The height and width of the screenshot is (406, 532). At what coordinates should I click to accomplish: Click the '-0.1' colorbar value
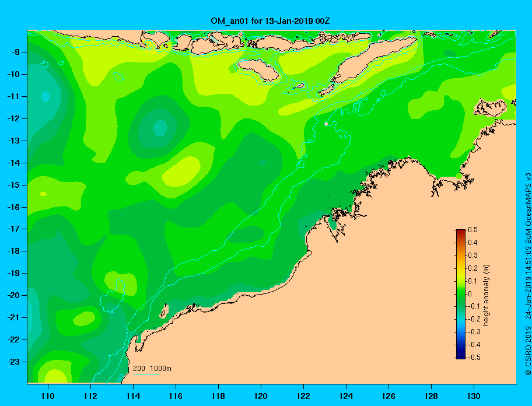474,306
